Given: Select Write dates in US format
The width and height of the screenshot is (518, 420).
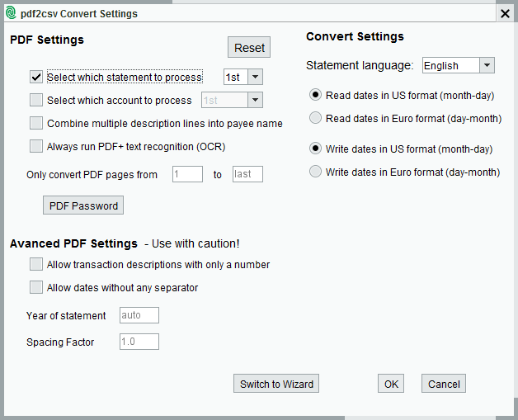Looking at the screenshot, I should (315, 149).
